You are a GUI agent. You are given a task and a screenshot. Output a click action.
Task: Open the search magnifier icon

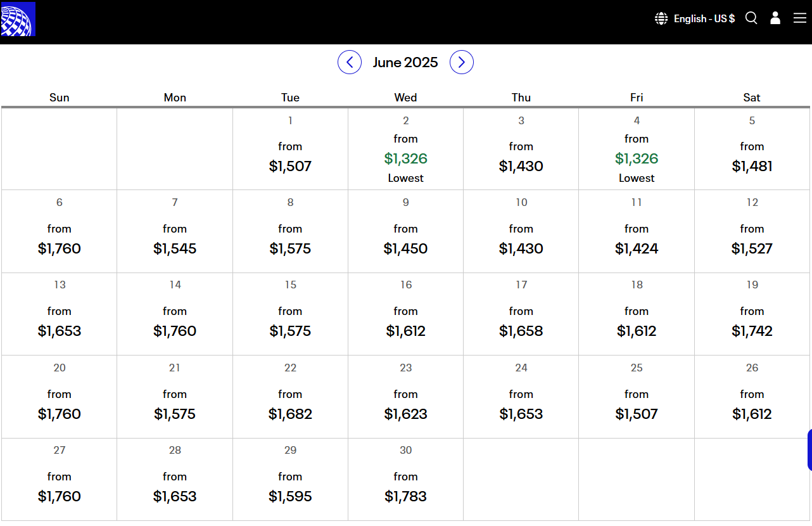point(751,18)
